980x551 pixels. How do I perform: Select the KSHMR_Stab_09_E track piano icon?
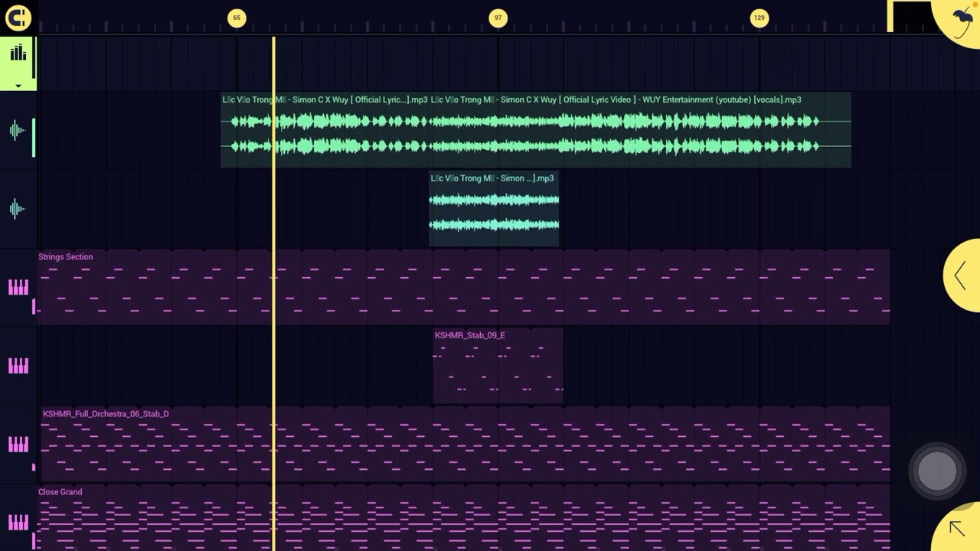18,366
